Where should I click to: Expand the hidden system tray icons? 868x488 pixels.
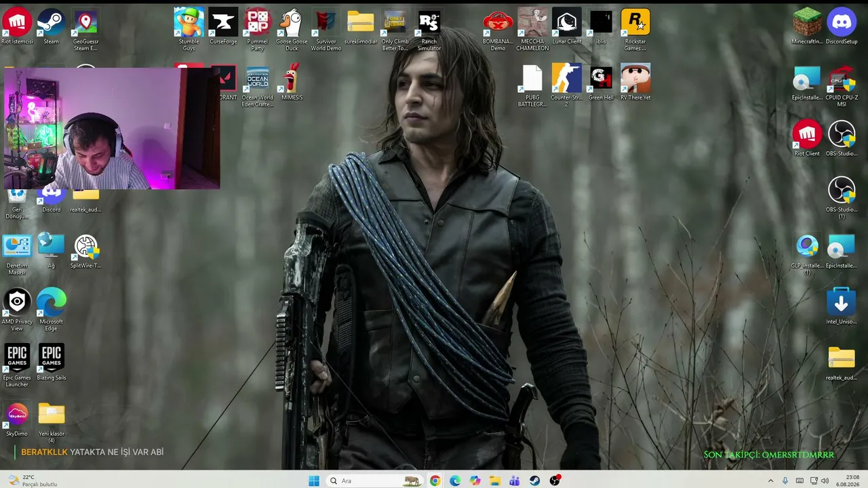pos(770,481)
